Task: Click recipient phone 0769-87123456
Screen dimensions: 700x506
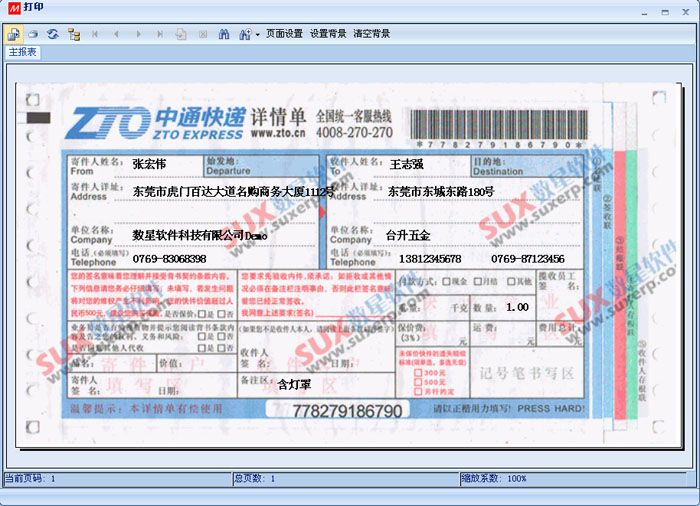Action: click(528, 259)
